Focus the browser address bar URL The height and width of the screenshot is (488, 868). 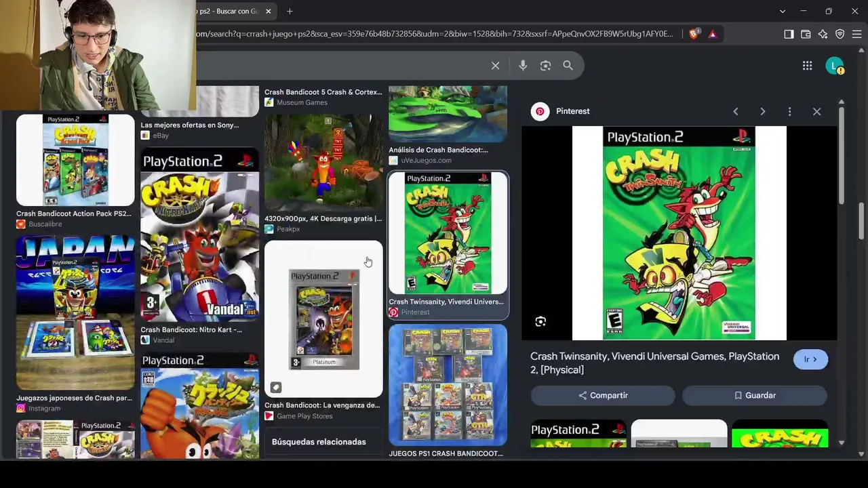[x=434, y=34]
